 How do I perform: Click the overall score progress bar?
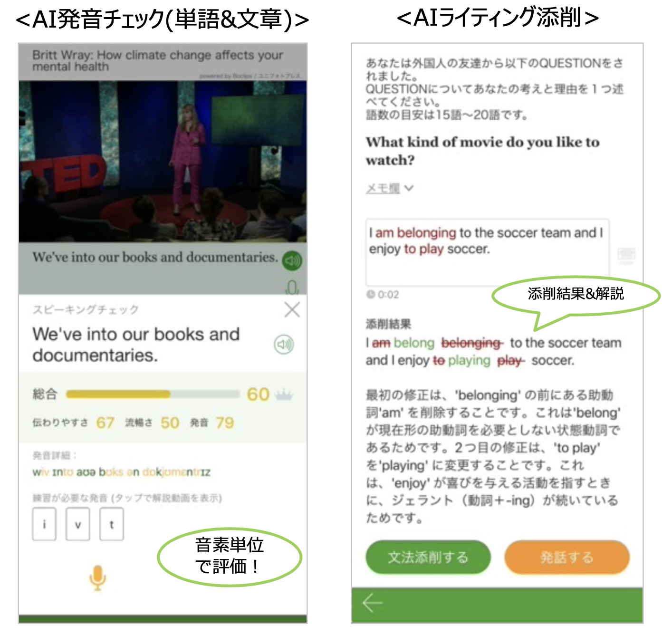153,394
